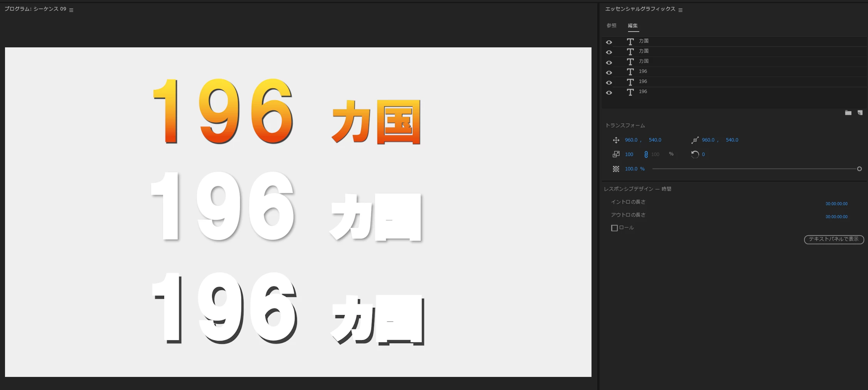This screenshot has height=390, width=868.
Task: Edit the Position X value 960.0
Action: click(x=631, y=140)
